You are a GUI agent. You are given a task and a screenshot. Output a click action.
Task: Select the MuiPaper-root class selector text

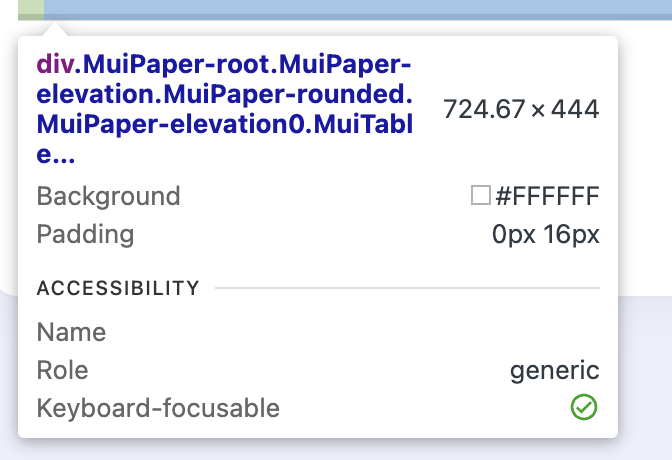176,66
